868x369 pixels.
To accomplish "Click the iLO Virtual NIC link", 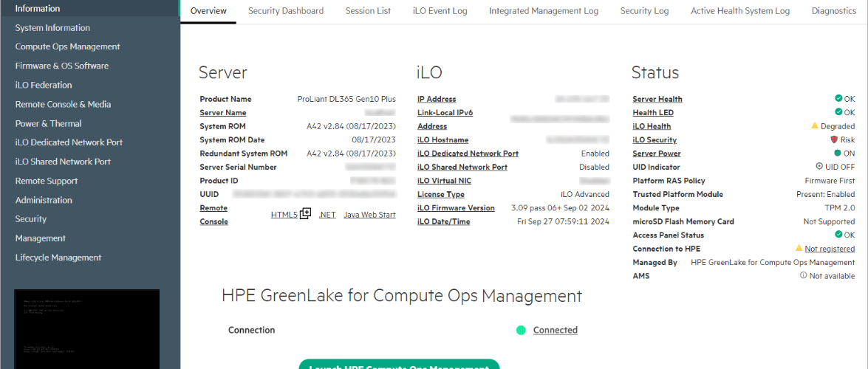I will tap(445, 181).
